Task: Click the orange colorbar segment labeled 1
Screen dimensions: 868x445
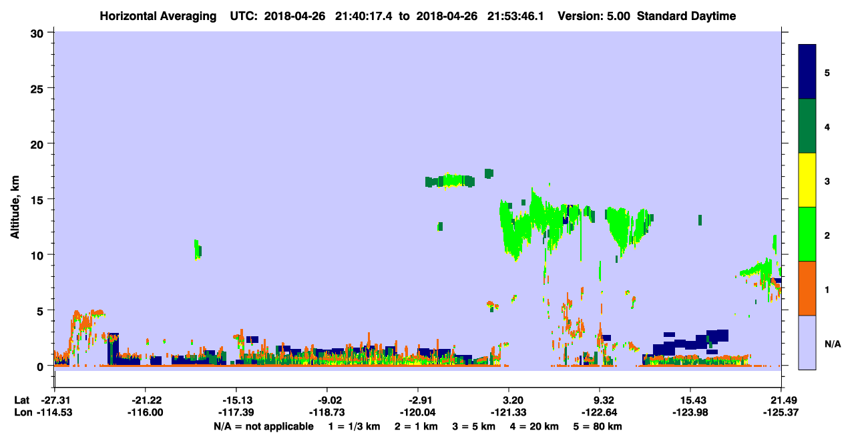Action: tap(807, 288)
